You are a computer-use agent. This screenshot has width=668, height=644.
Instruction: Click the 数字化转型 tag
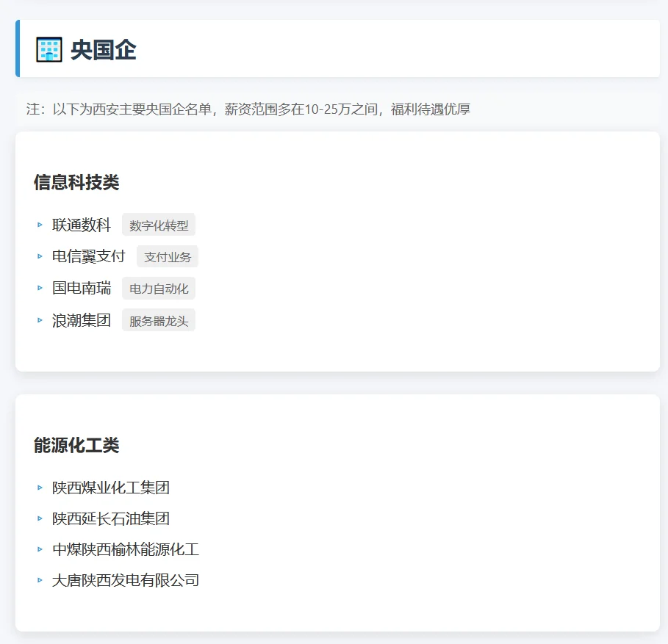click(159, 225)
